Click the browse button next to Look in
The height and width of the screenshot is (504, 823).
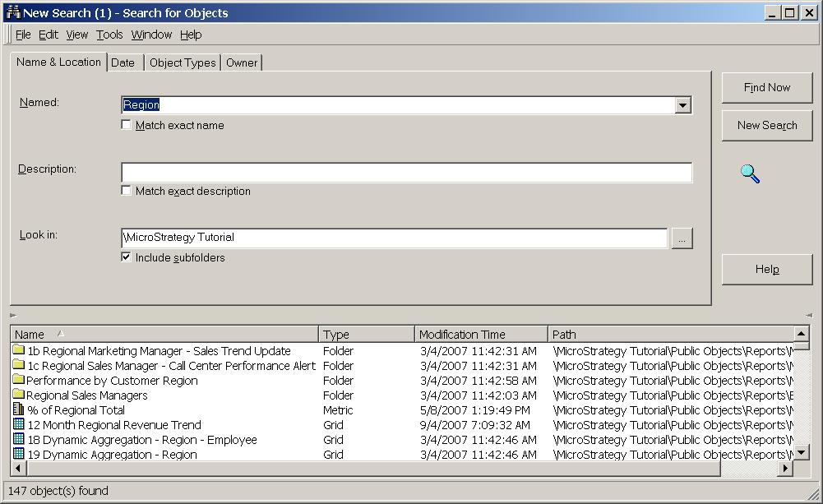pos(682,237)
